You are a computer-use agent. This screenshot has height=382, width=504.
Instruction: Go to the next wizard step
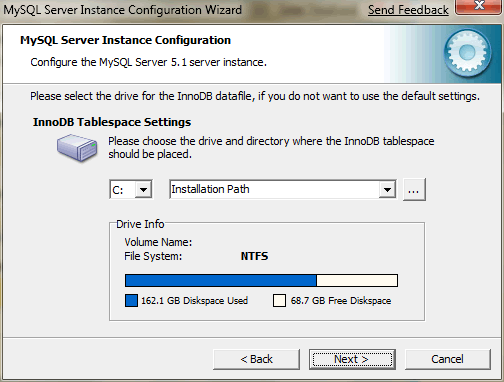352,359
